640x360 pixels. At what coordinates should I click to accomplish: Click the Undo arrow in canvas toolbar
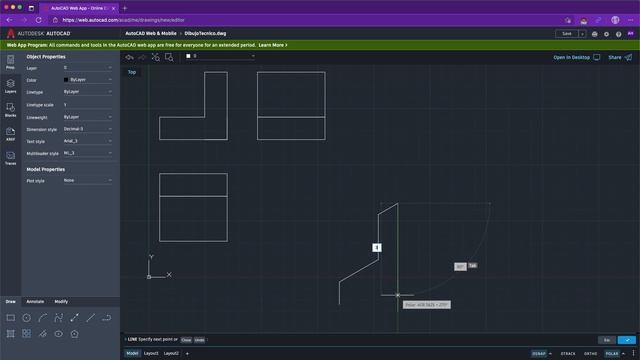pos(130,58)
